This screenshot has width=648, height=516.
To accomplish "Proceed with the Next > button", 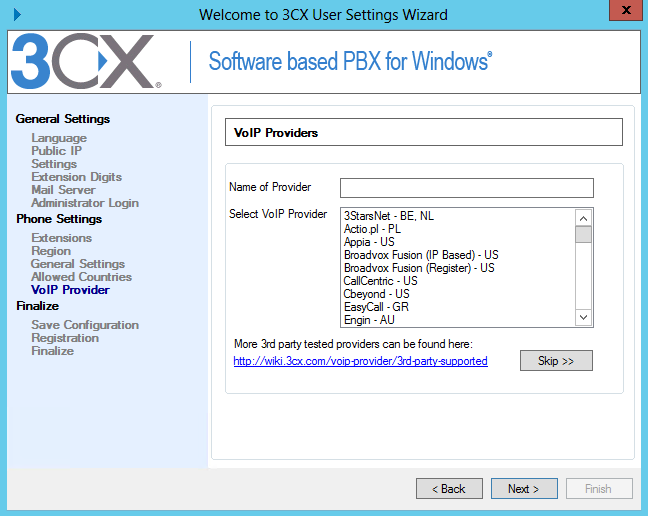I will (x=524, y=489).
